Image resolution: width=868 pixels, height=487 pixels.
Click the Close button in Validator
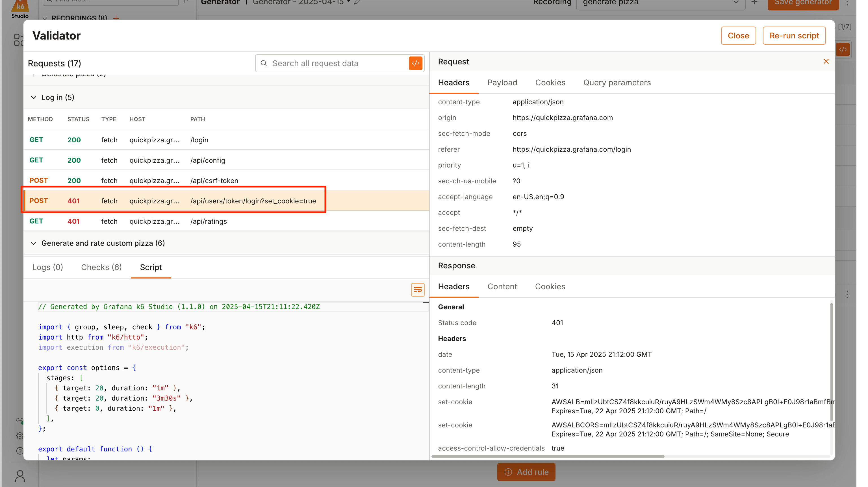738,36
